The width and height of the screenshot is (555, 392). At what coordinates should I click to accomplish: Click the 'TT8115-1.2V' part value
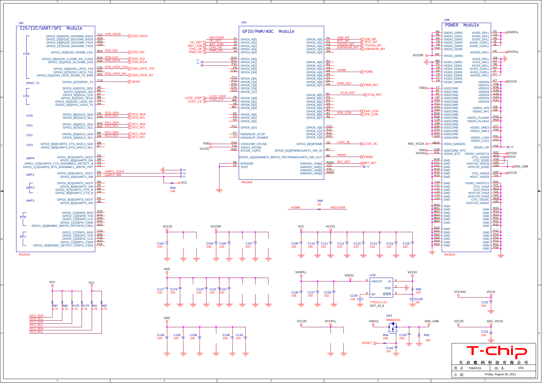(379, 302)
